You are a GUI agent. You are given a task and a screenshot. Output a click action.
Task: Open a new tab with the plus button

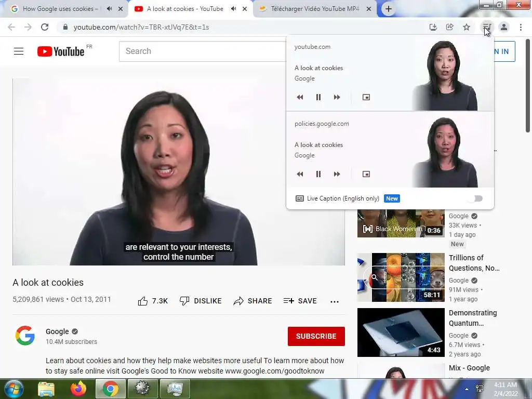(x=389, y=9)
